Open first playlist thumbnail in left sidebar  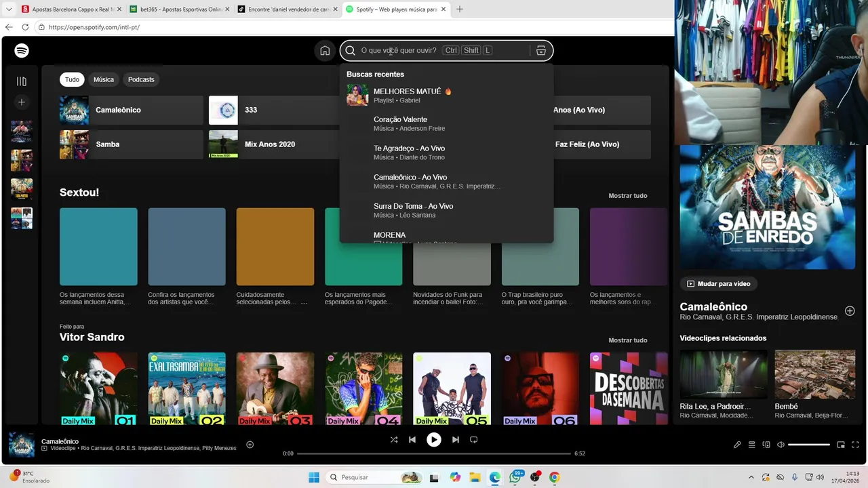coord(22,131)
